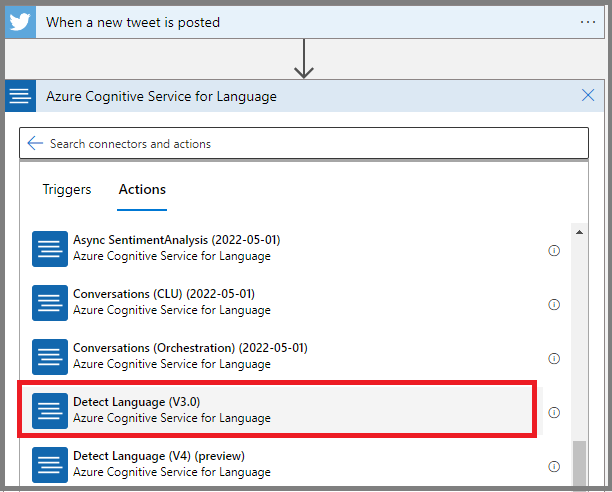612x492 pixels.
Task: Click the Conversations (CLU) action icon
Action: coord(50,303)
